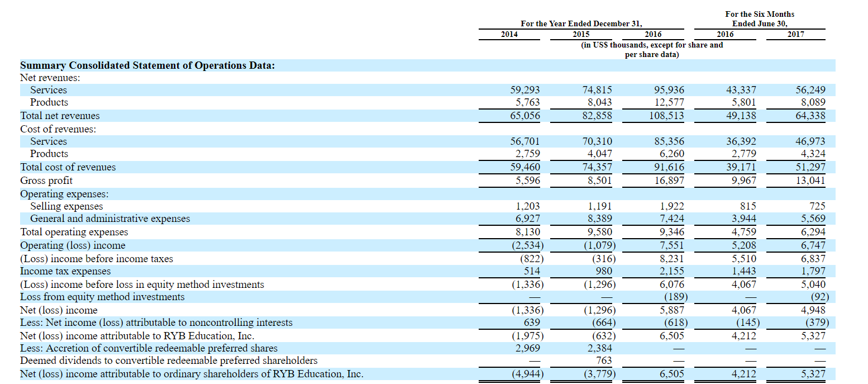Image resolution: width=868 pixels, height=384 pixels.
Task: Click the 2017 column header
Action: [796, 34]
